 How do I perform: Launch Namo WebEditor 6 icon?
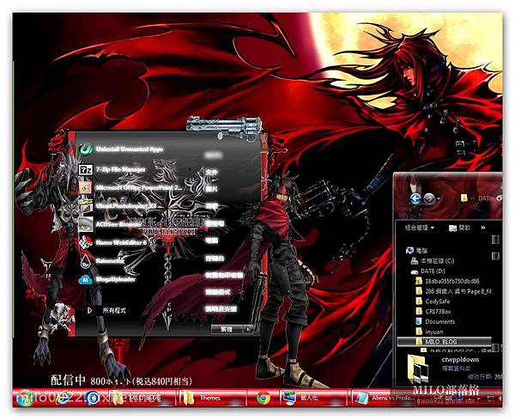tap(86, 242)
